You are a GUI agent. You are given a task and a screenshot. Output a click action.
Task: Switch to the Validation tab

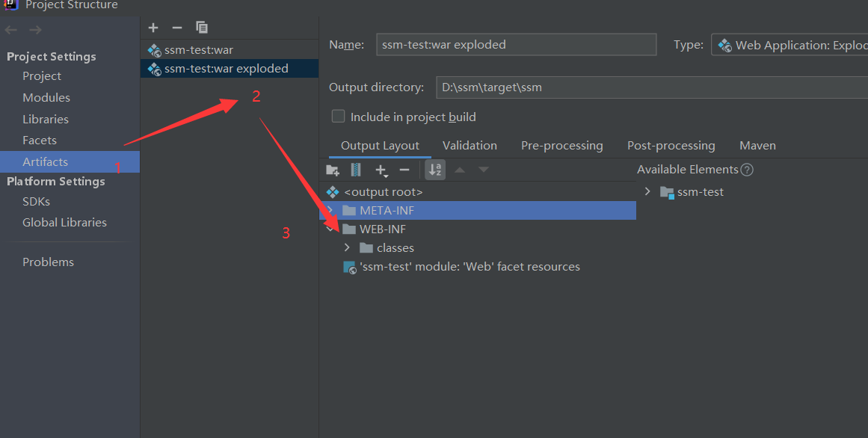click(x=470, y=146)
